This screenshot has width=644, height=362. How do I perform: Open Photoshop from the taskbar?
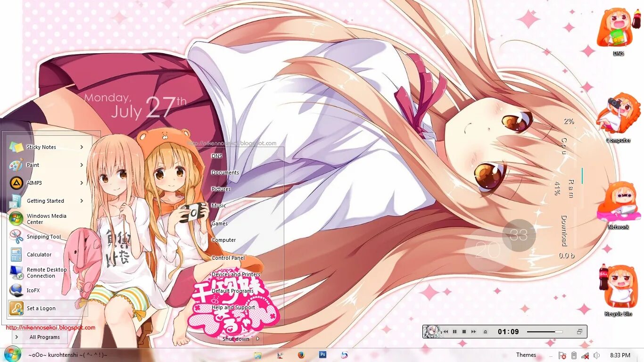coord(323,354)
